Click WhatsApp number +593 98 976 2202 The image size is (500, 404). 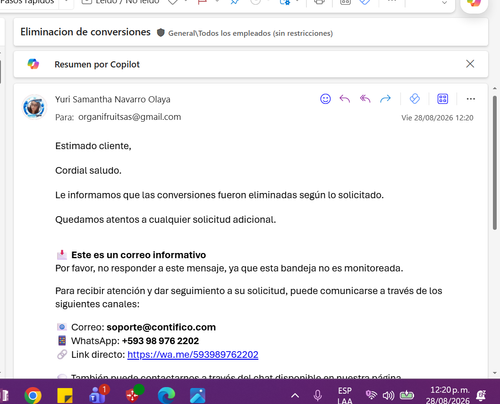[x=160, y=341]
